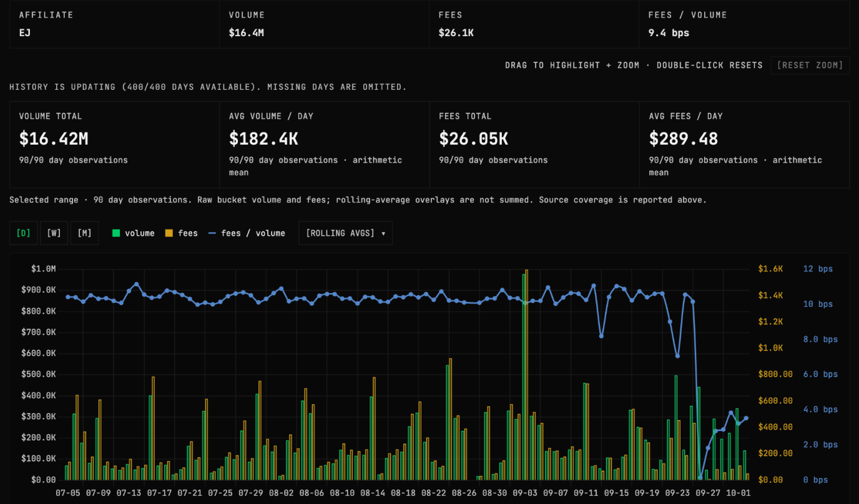
Task: Click the "$16.4M" volume value
Action: (247, 32)
